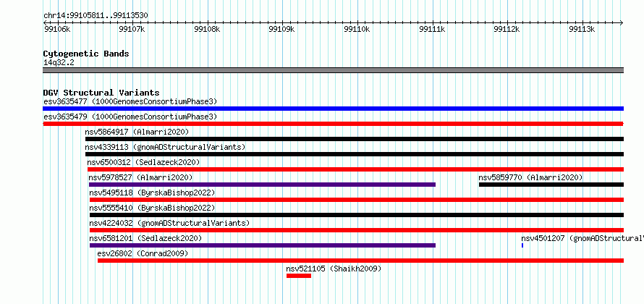Select the nsv5495118 ByrskaBishop2022 red bar

pos(357,200)
